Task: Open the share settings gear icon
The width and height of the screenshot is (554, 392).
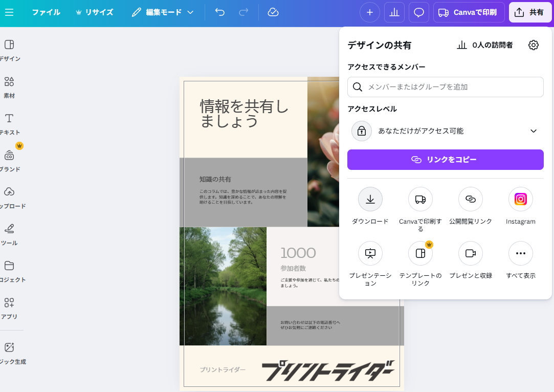Action: pos(534,45)
